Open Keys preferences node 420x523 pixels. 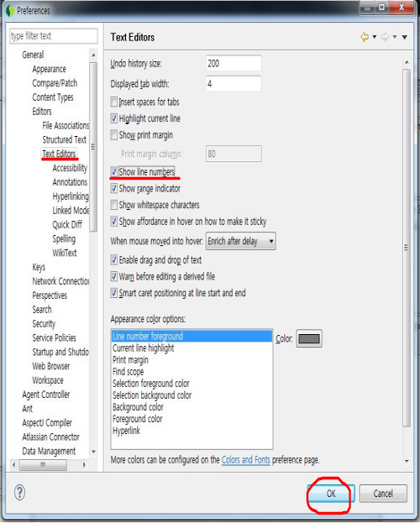(39, 267)
